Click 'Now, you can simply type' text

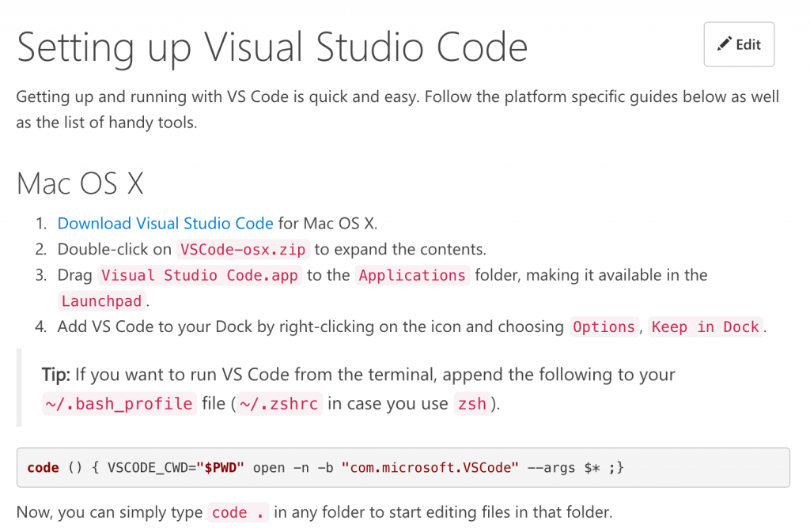(109, 512)
